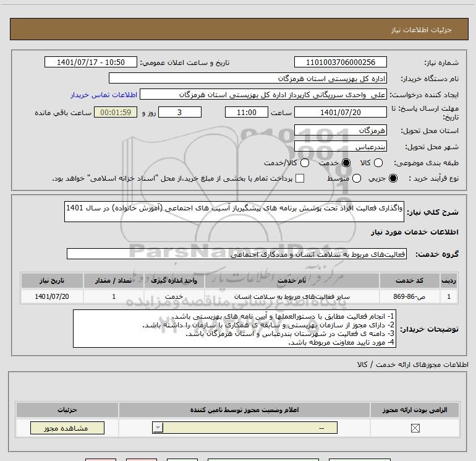Click the request creator field
476x461 pixels.
pos(263,95)
